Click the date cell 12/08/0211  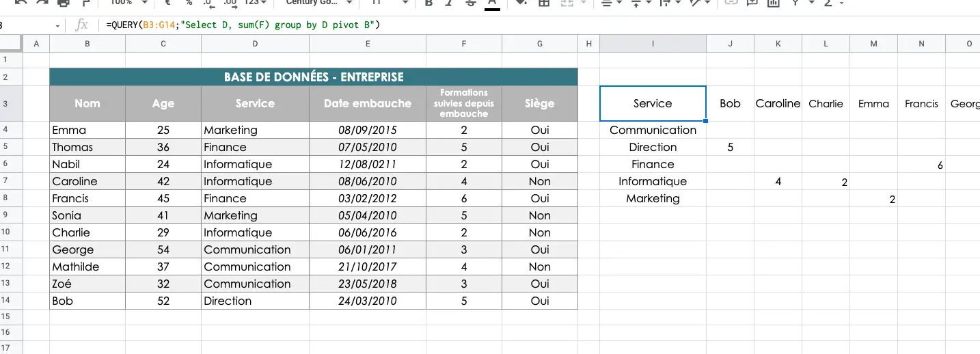coord(368,164)
